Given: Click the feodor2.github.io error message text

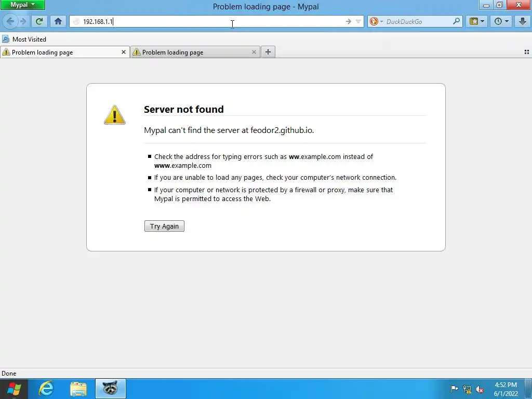Looking at the screenshot, I should pos(229,130).
